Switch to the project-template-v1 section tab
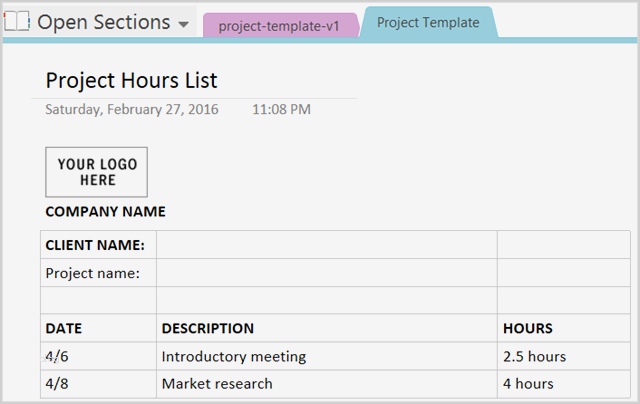The width and height of the screenshot is (640, 404). [x=278, y=26]
